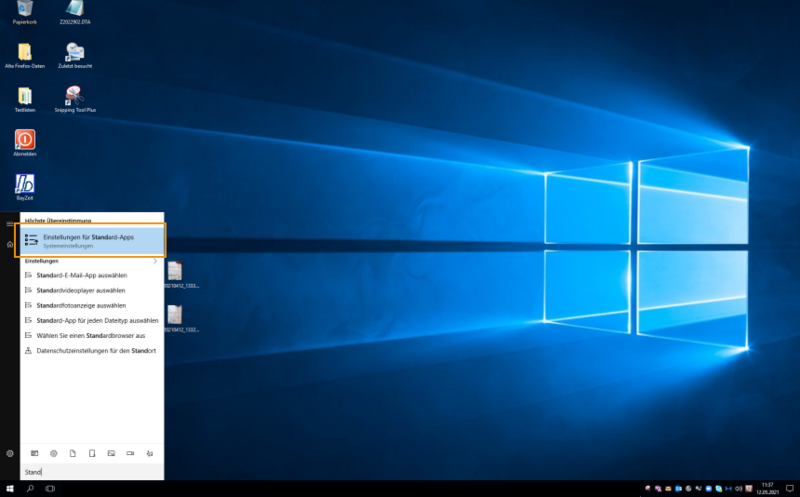Open the volume speaker icon in tray

tap(738, 489)
